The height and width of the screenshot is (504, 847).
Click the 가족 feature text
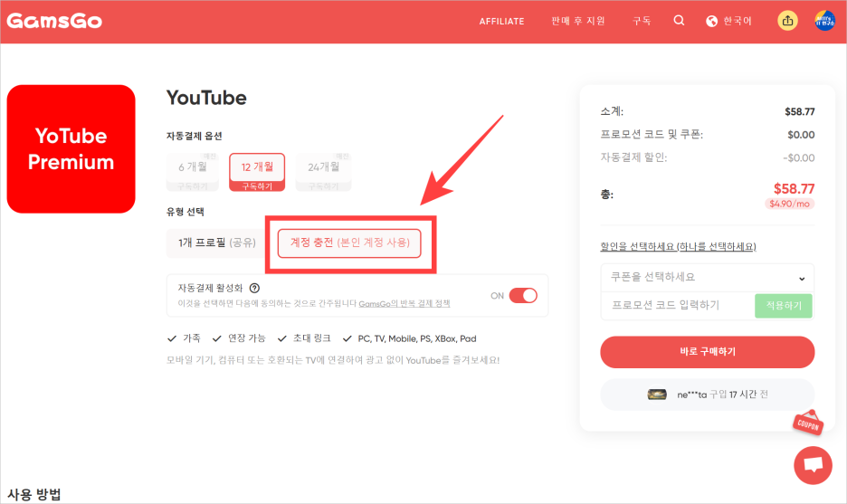(x=192, y=338)
